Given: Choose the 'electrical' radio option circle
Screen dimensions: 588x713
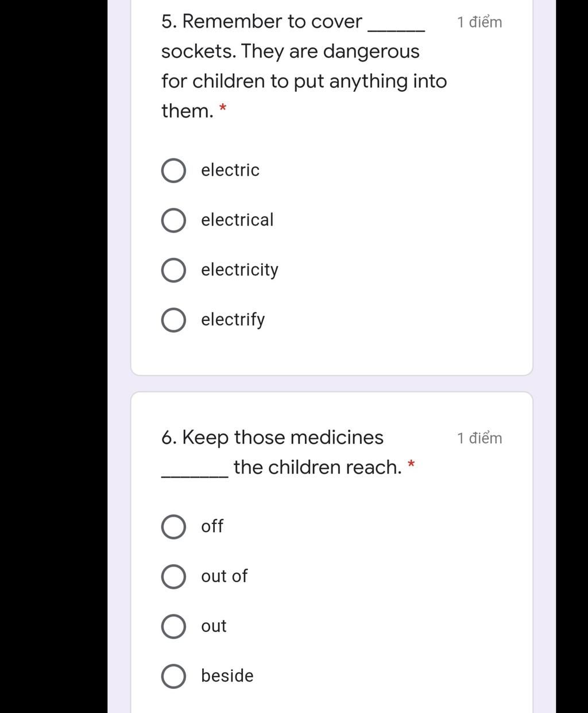Looking at the screenshot, I should pyautogui.click(x=173, y=220).
